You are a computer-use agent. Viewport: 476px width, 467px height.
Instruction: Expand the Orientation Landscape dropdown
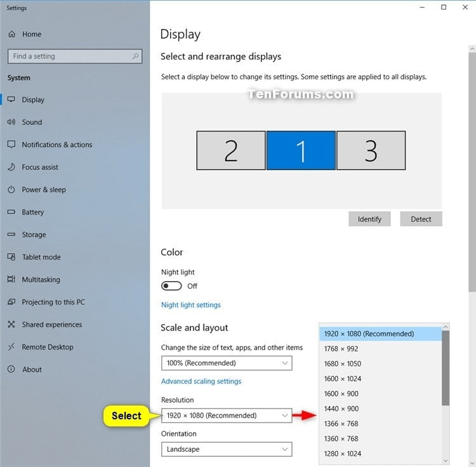pos(226,449)
